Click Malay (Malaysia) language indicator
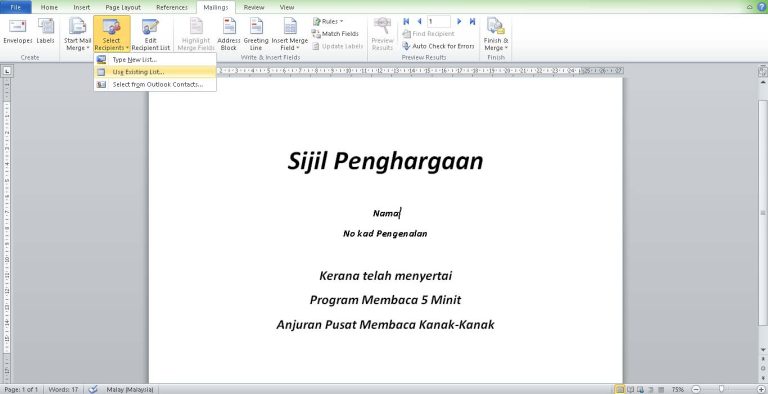 point(130,390)
